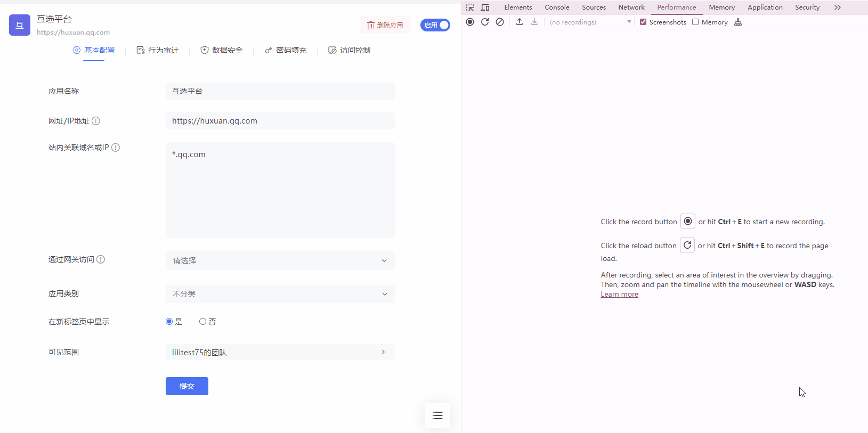The image size is (868, 433).
Task: Click the https://huxuan.qq.com header URL text
Action: point(74,32)
